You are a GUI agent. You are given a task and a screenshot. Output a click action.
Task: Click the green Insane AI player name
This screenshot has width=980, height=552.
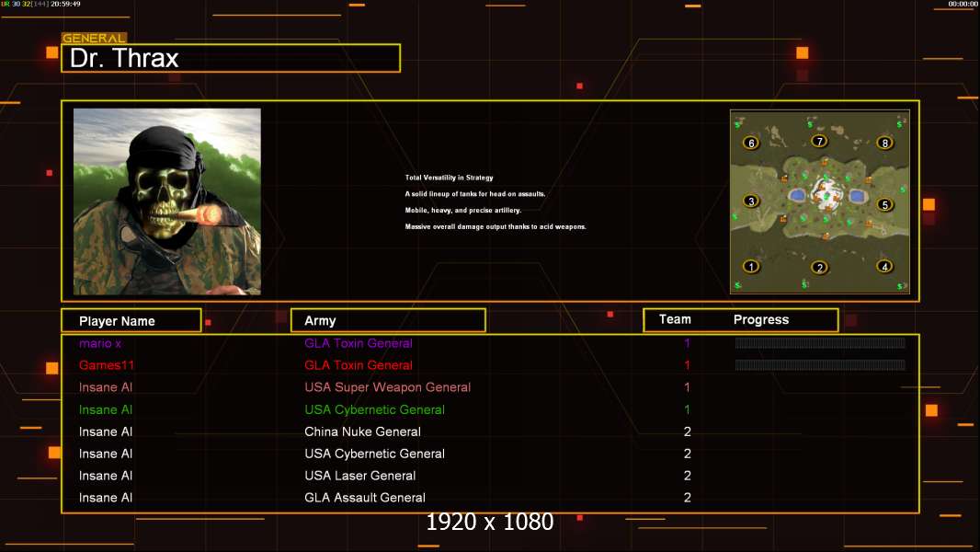[x=106, y=409]
